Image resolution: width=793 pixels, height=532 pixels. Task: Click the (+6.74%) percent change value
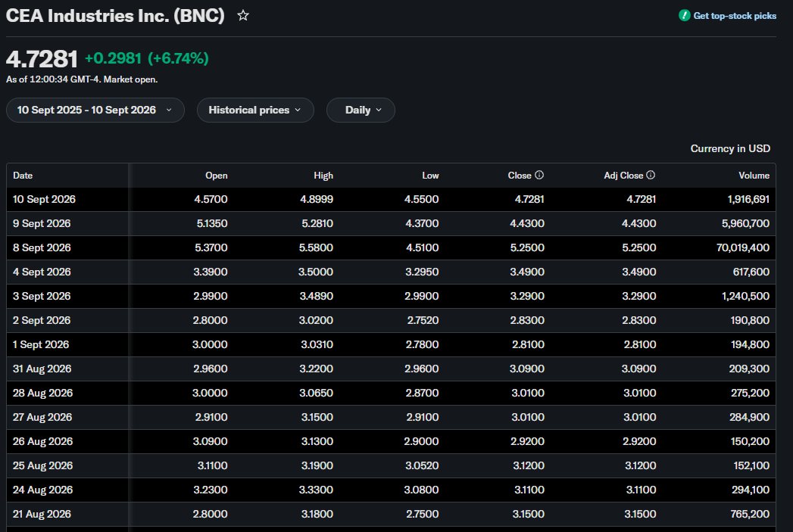(178, 58)
